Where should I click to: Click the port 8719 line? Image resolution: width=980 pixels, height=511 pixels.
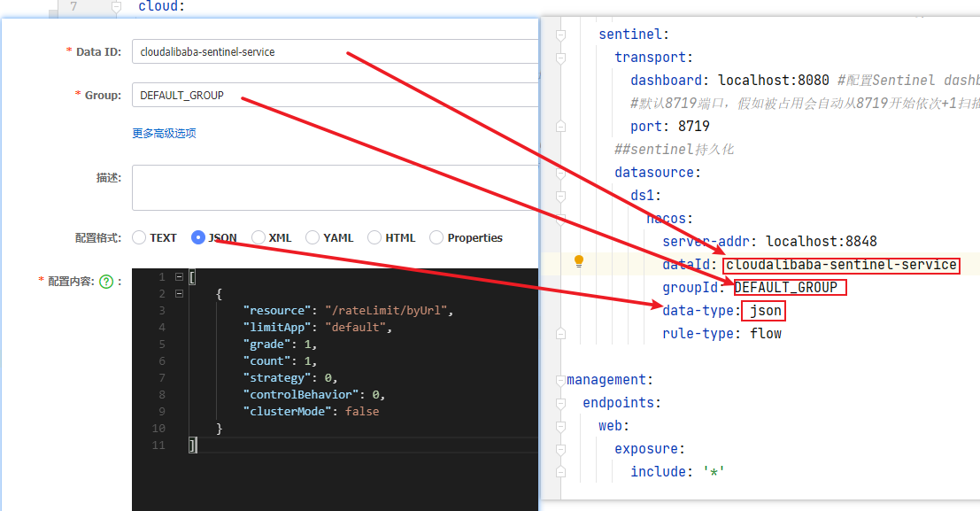(x=670, y=127)
